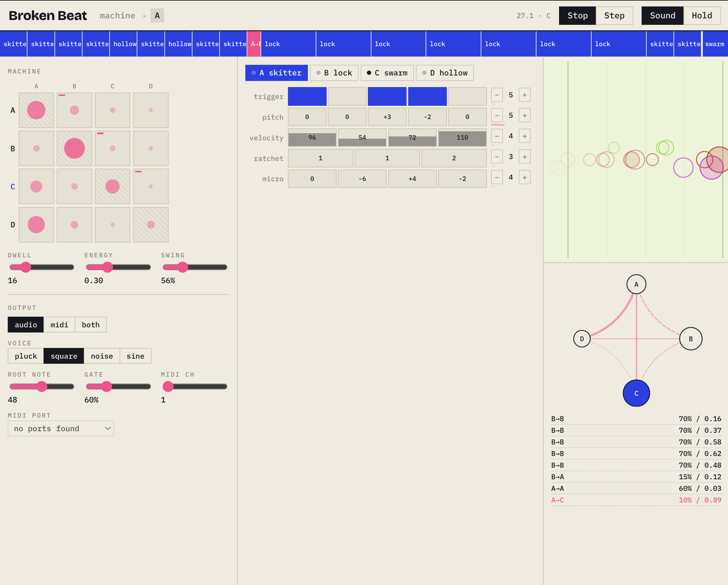Select the midi output option

(x=59, y=324)
